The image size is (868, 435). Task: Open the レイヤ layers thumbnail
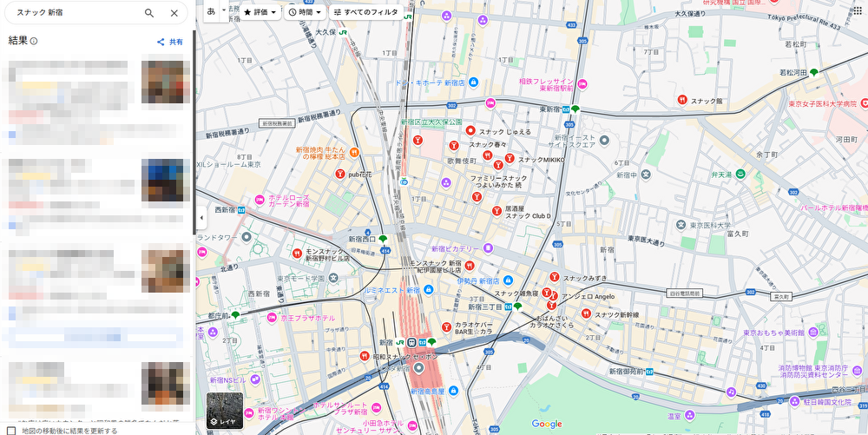pos(225,412)
